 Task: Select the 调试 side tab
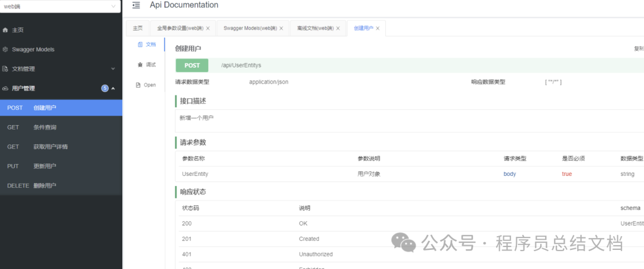[x=147, y=65]
